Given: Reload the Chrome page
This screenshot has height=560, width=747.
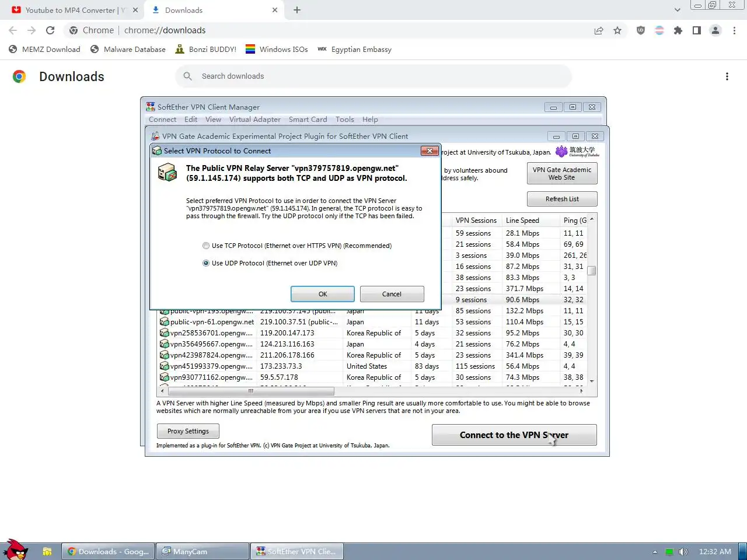Looking at the screenshot, I should coord(50,30).
